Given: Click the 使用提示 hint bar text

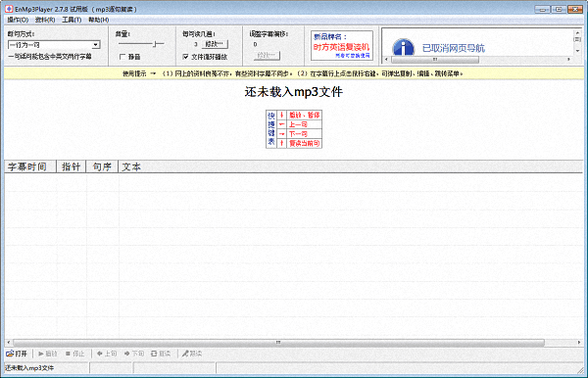Looking at the screenshot, I should [292, 73].
